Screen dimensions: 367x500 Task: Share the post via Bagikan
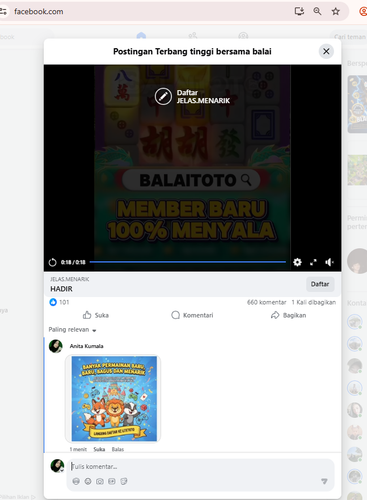[x=288, y=315]
